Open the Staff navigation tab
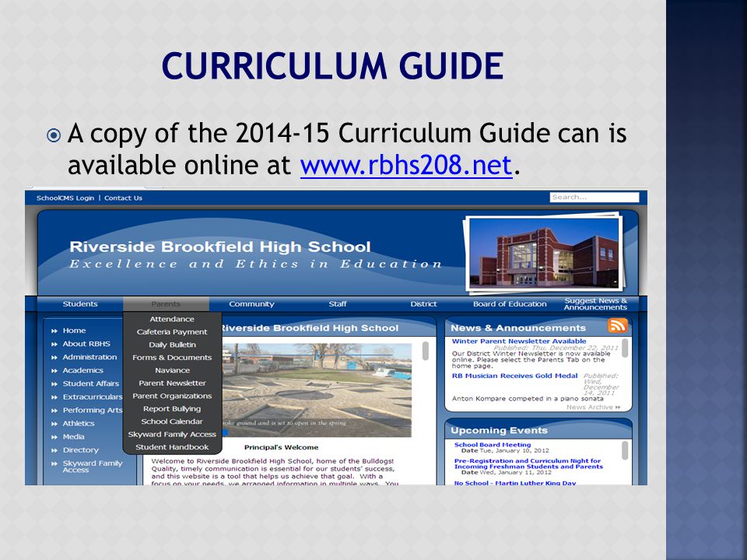Screen dimensions: 747x560 (x=338, y=304)
